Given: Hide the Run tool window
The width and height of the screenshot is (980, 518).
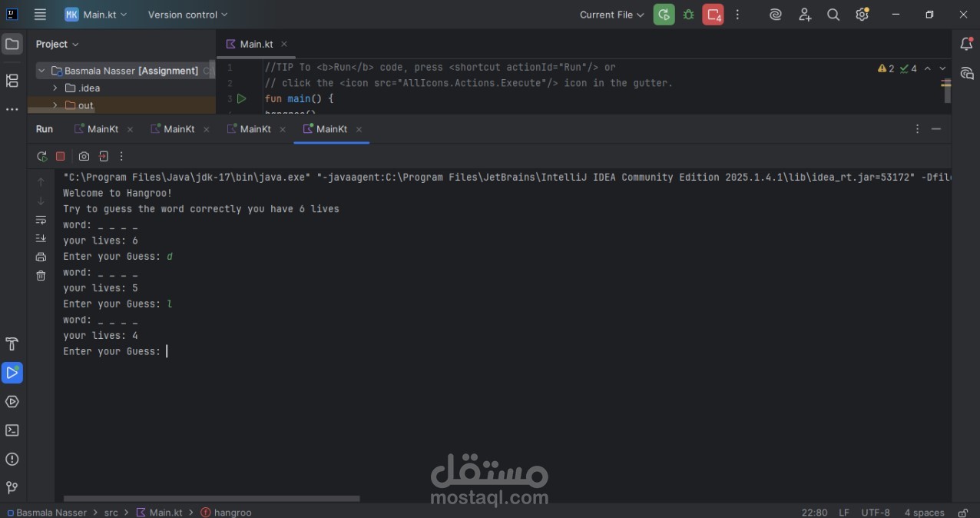Looking at the screenshot, I should click(x=936, y=129).
